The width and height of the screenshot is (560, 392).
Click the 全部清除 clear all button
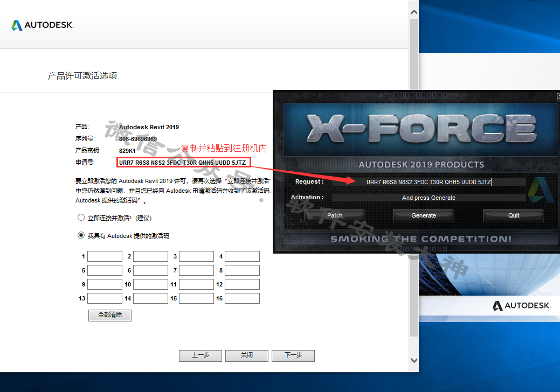click(110, 315)
